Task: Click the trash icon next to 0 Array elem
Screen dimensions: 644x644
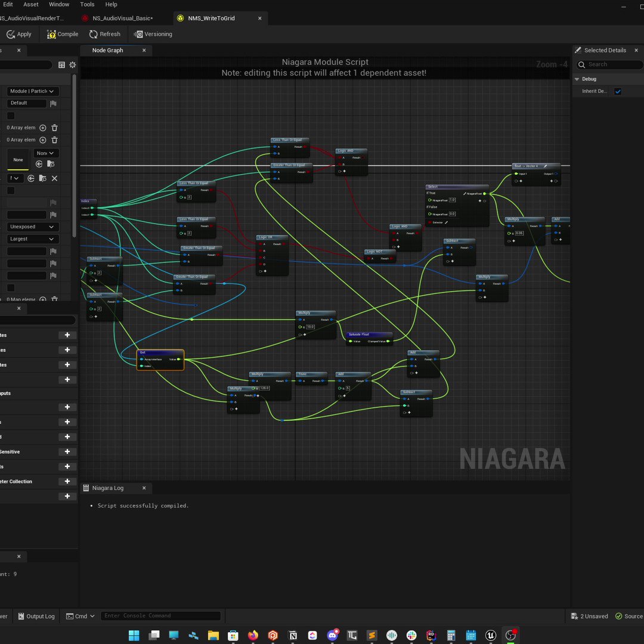Action: (54, 127)
